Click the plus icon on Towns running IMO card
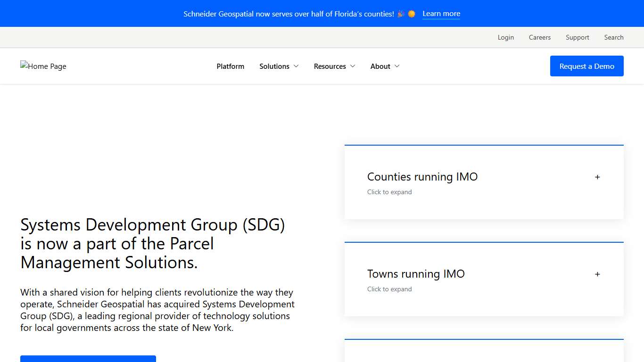 [x=597, y=274]
